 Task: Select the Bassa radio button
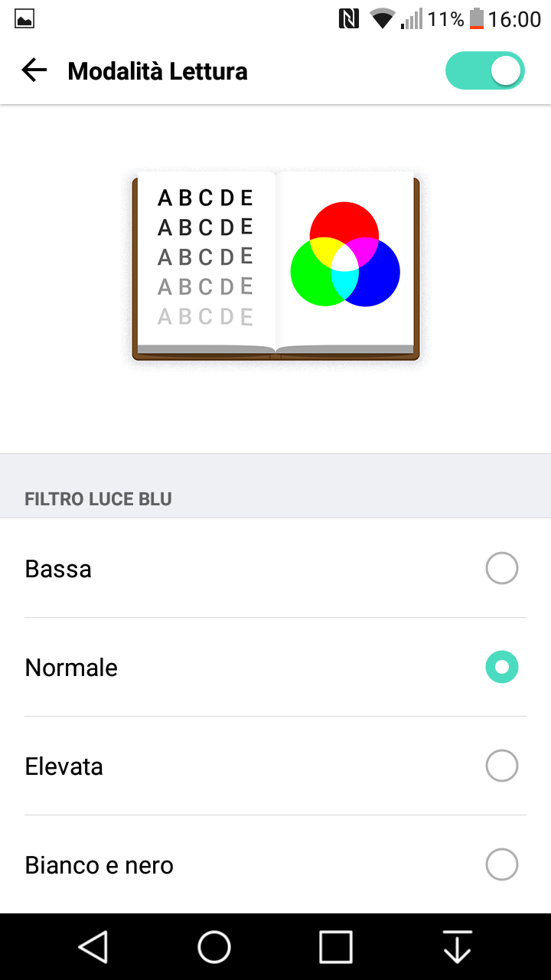coord(502,569)
